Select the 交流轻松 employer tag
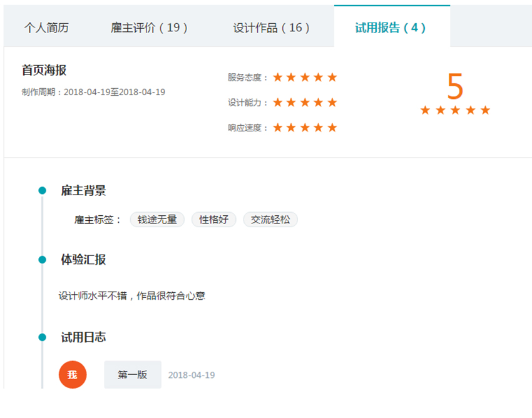 point(270,220)
